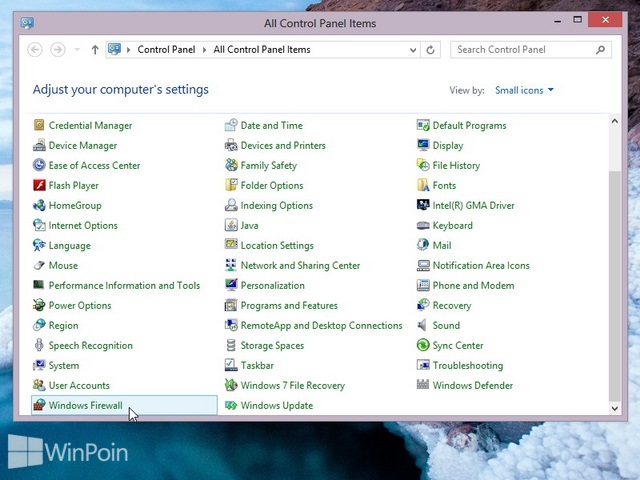Open the Folder Options icon
This screenshot has width=640, height=480.
click(x=231, y=185)
